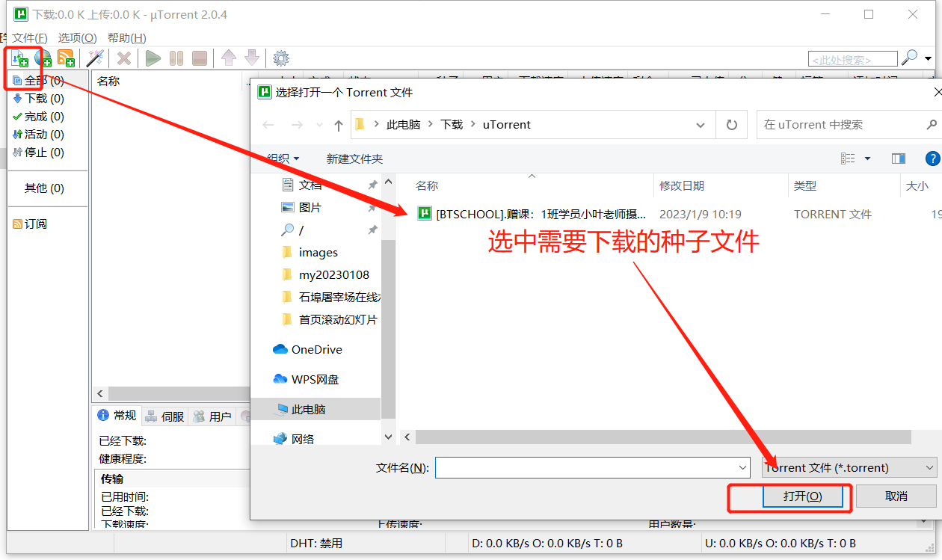
Task: Click the Add RSS Feed toolbar icon
Action: click(x=66, y=58)
